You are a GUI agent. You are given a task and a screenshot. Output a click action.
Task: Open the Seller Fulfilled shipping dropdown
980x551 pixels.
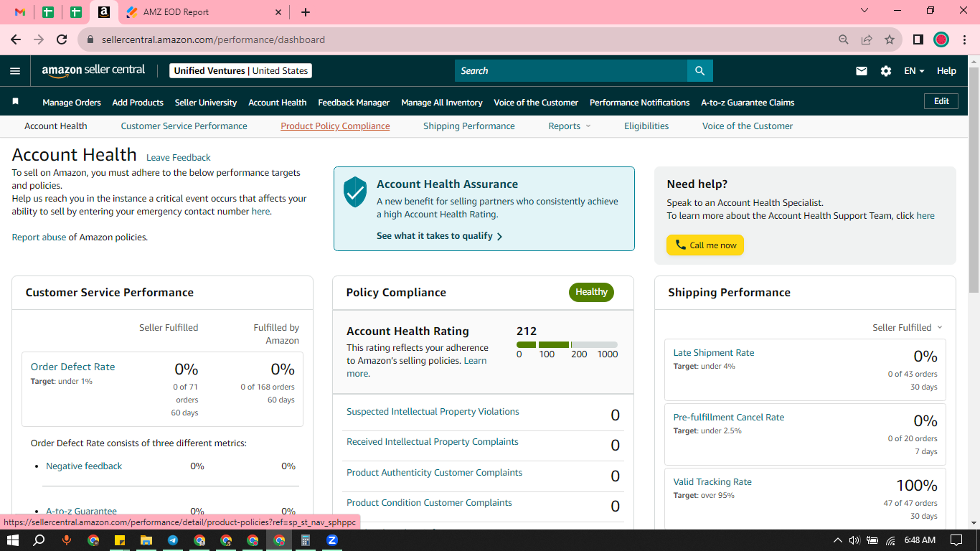point(908,327)
